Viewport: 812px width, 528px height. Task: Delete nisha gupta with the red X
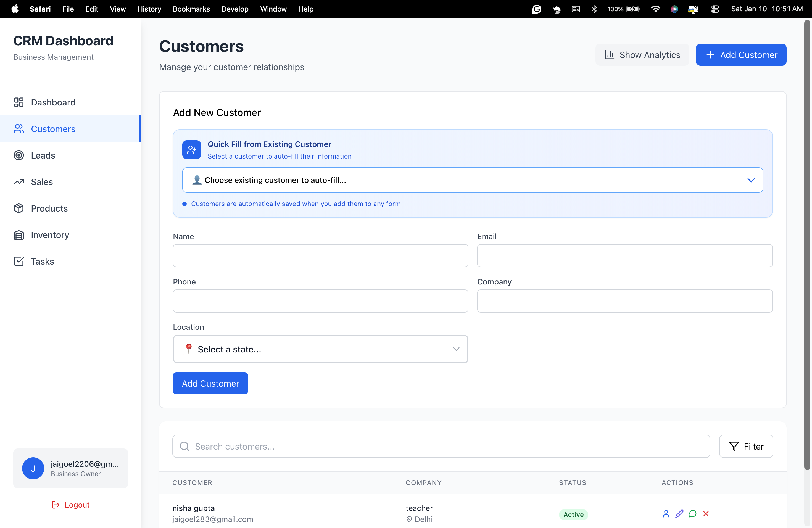(706, 513)
